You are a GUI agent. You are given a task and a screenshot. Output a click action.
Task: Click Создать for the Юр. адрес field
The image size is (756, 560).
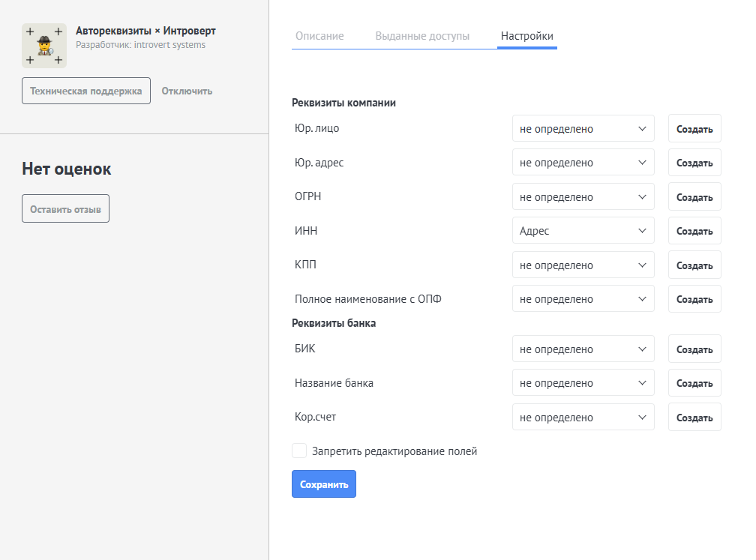[x=694, y=163]
